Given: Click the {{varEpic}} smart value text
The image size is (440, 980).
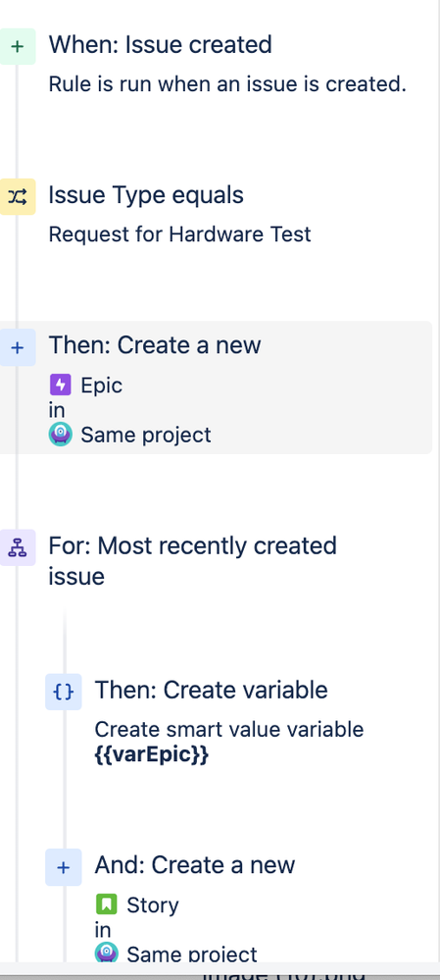Looking at the screenshot, I should 152,755.
